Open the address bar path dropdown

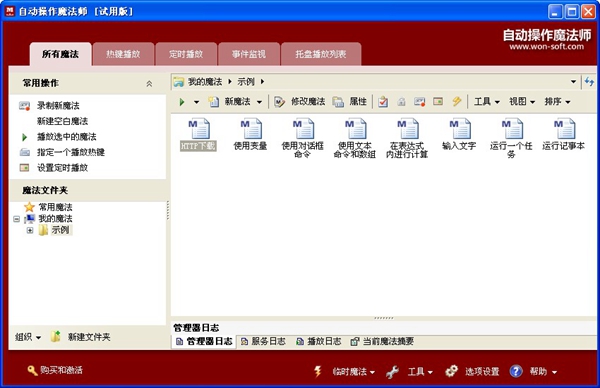pyautogui.click(x=573, y=82)
